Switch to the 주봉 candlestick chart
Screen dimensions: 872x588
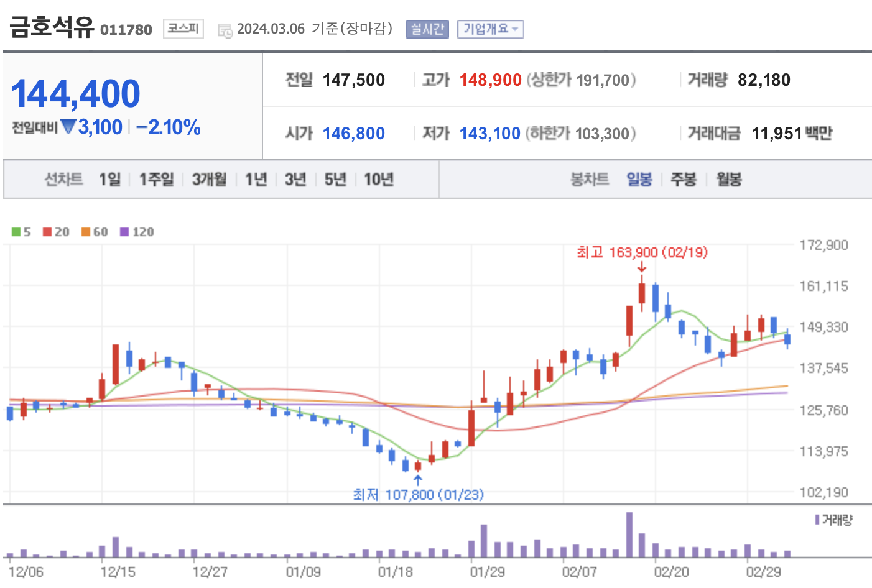684,180
